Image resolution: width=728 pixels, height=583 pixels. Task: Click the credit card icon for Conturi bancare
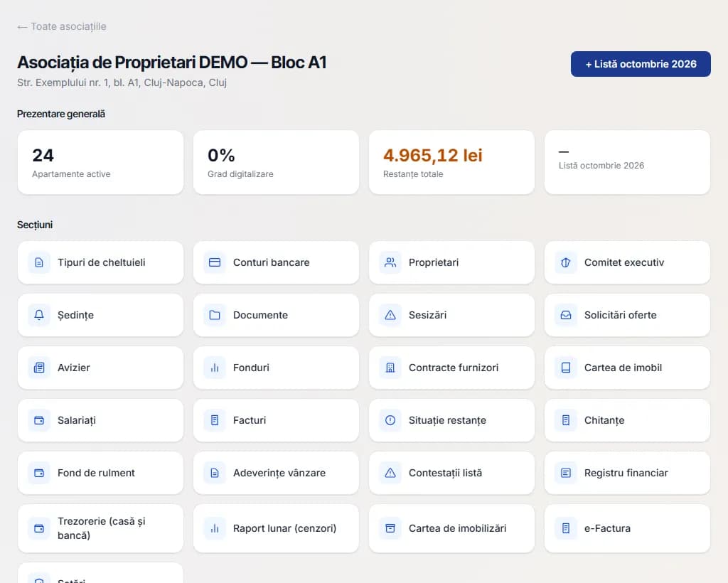coord(215,263)
